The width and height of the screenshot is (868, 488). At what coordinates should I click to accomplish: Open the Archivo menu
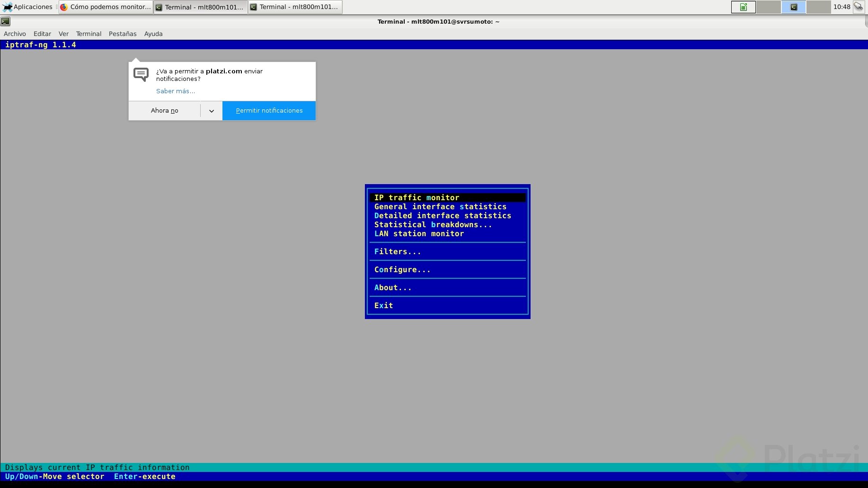[15, 34]
